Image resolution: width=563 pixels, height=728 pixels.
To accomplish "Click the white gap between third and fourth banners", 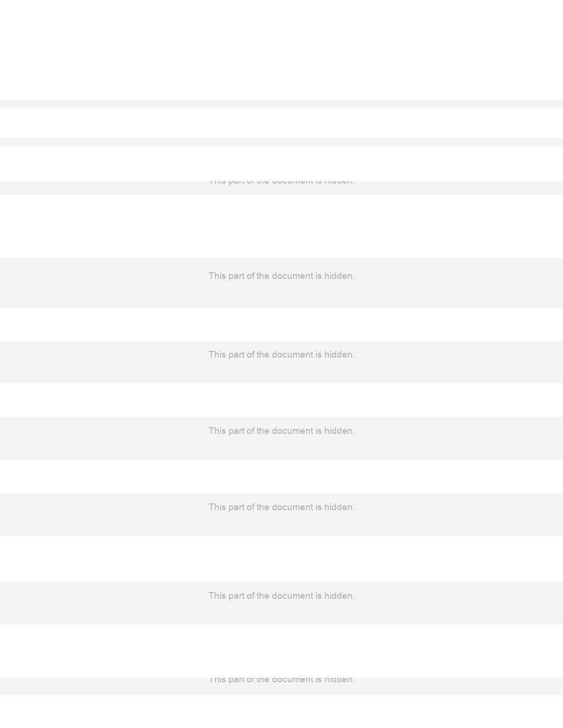I will pyautogui.click(x=281, y=400).
